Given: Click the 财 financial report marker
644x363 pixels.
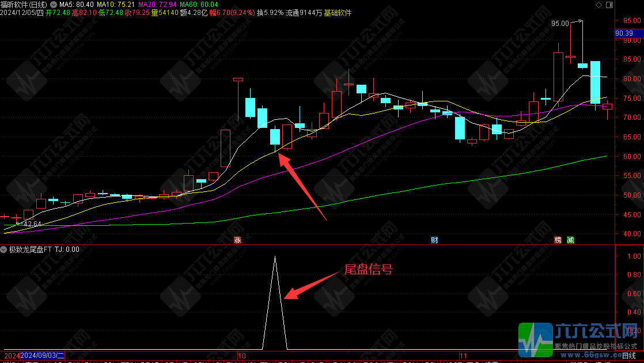Looking at the screenshot, I should pos(435,240).
